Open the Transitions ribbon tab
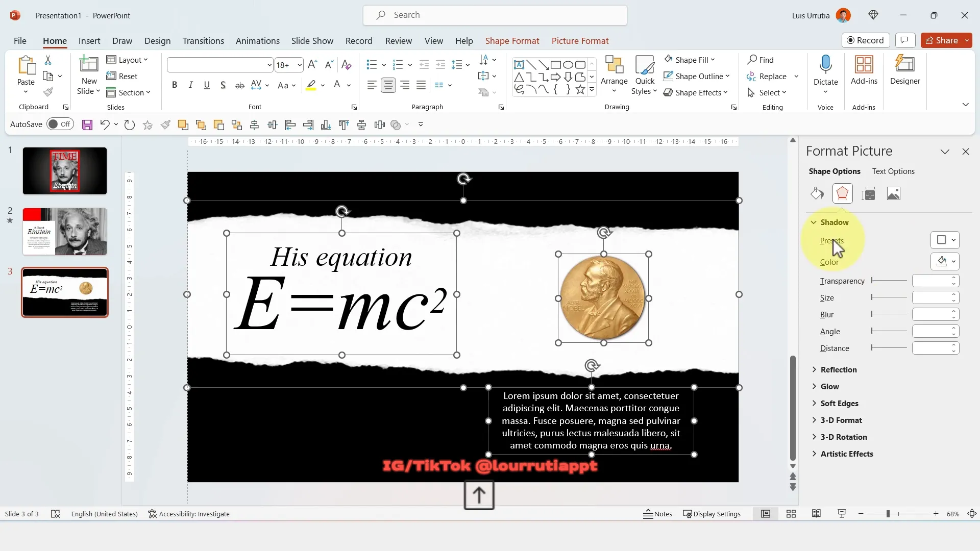 point(203,41)
